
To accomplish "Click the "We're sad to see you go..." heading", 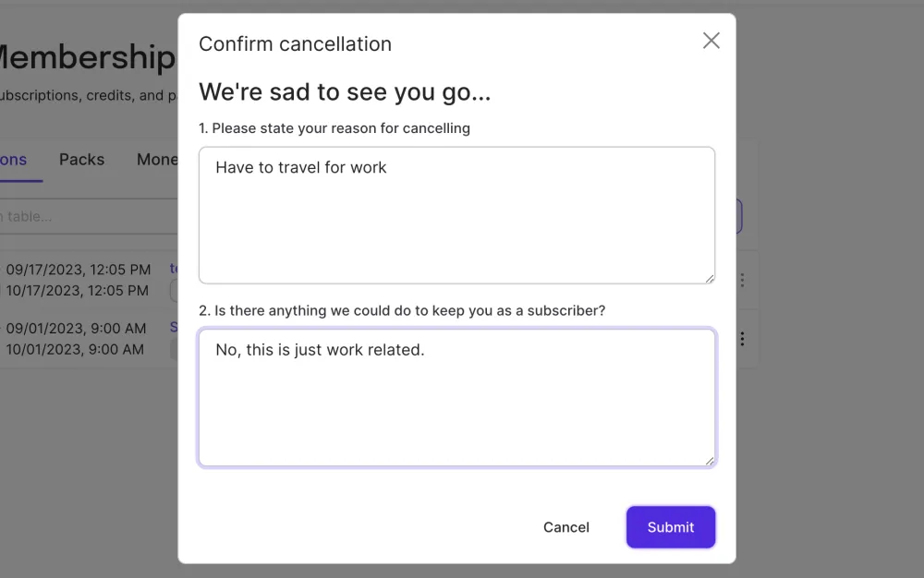I will click(345, 92).
